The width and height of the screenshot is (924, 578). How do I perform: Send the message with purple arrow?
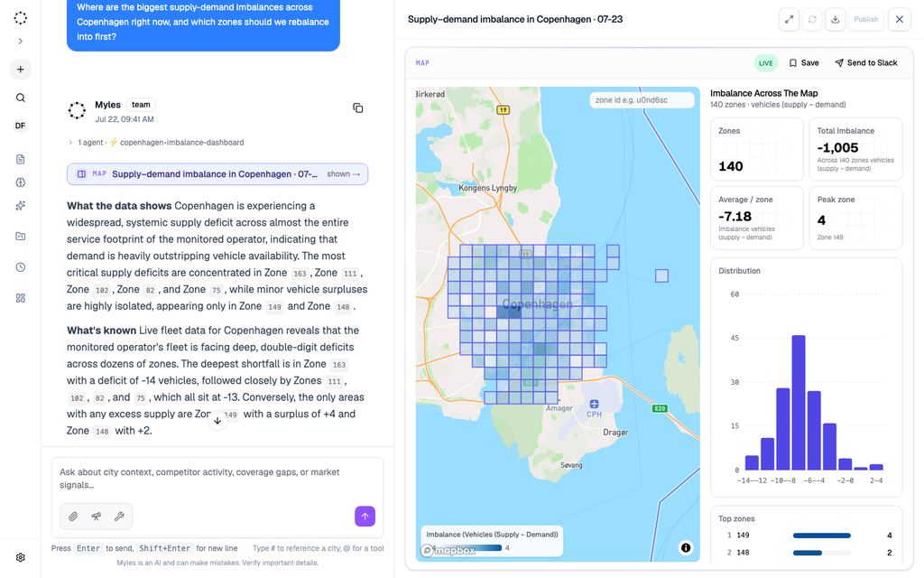point(365,516)
